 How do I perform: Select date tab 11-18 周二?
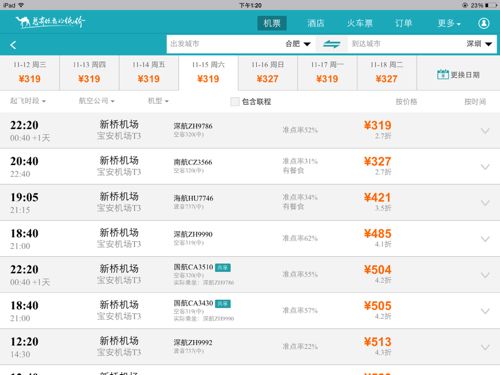click(x=387, y=73)
